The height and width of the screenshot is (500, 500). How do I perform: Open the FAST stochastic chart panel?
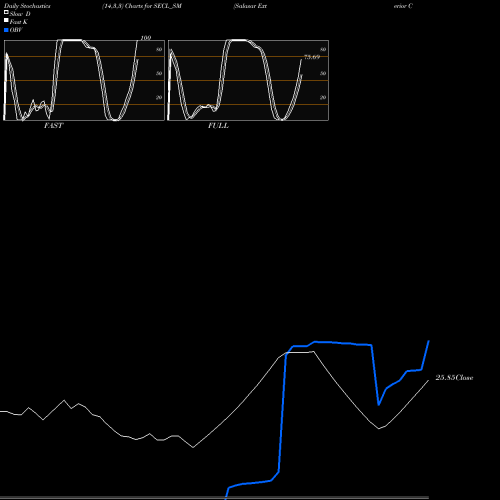pyautogui.click(x=84, y=80)
